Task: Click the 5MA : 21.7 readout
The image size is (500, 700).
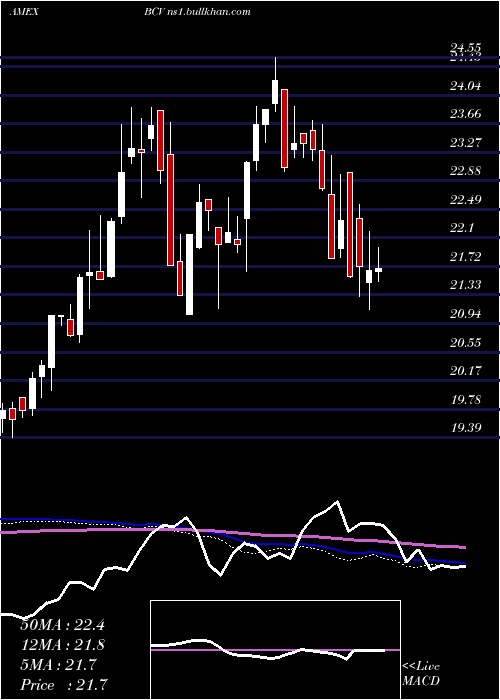Action: pos(58,665)
